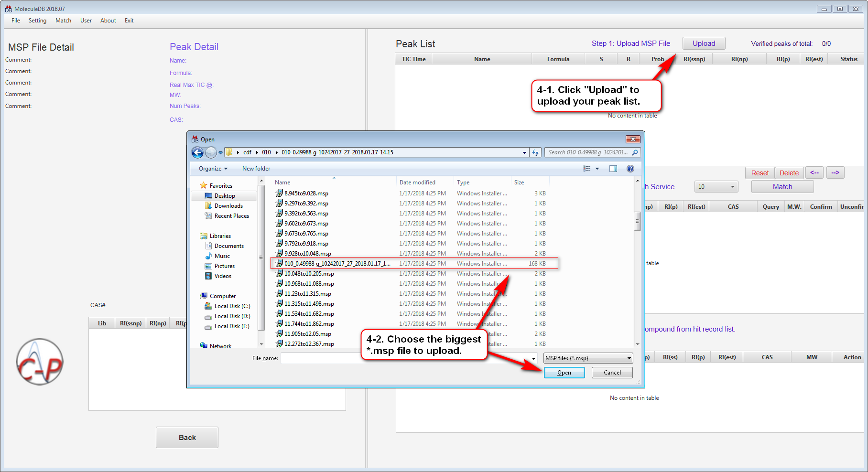This screenshot has width=868, height=472.
Task: Click the refresh icon beside the address bar
Action: (535, 153)
